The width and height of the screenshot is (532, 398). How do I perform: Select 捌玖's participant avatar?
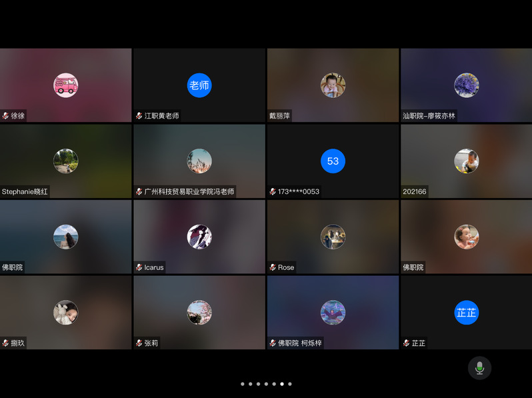(65, 312)
